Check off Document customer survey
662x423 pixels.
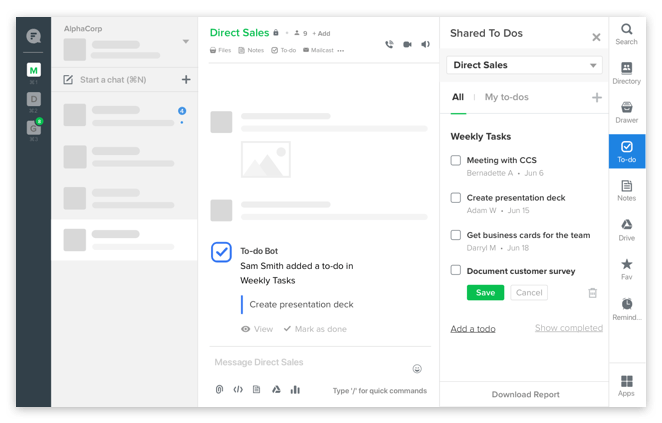point(456,270)
